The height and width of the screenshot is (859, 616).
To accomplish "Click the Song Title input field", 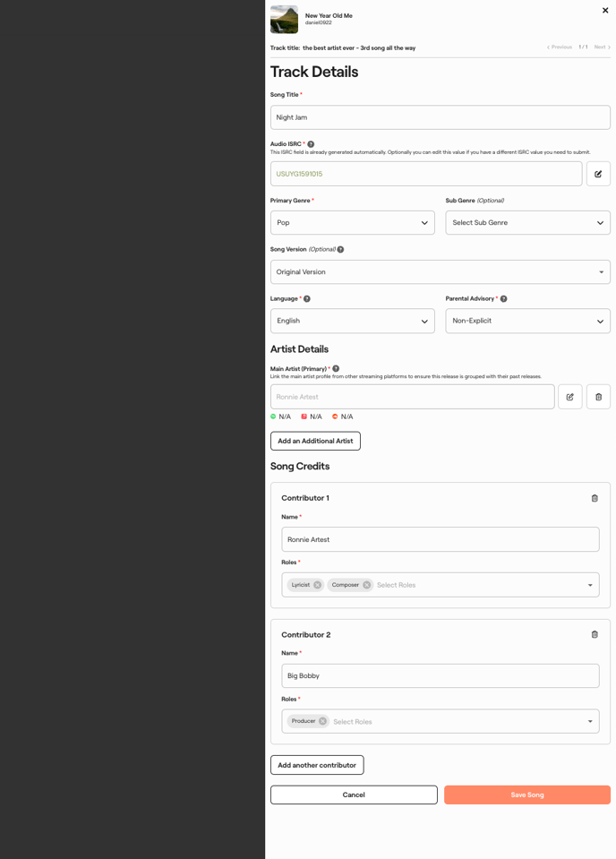I will click(440, 117).
